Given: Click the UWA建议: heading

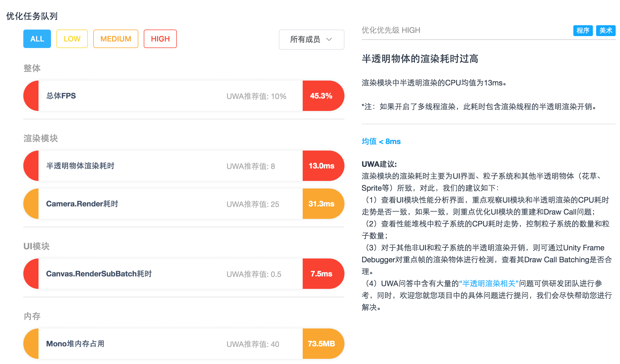Looking at the screenshot, I should coord(379,164).
